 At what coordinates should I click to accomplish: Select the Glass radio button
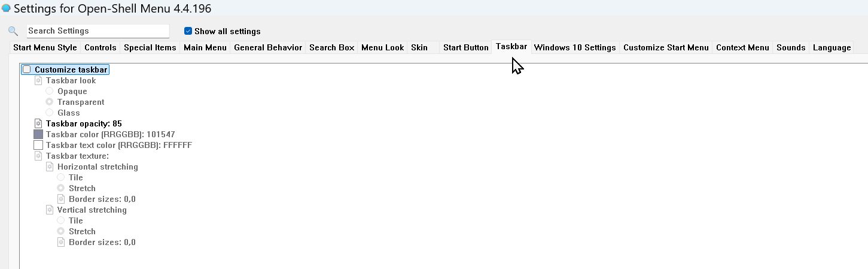pyautogui.click(x=50, y=113)
